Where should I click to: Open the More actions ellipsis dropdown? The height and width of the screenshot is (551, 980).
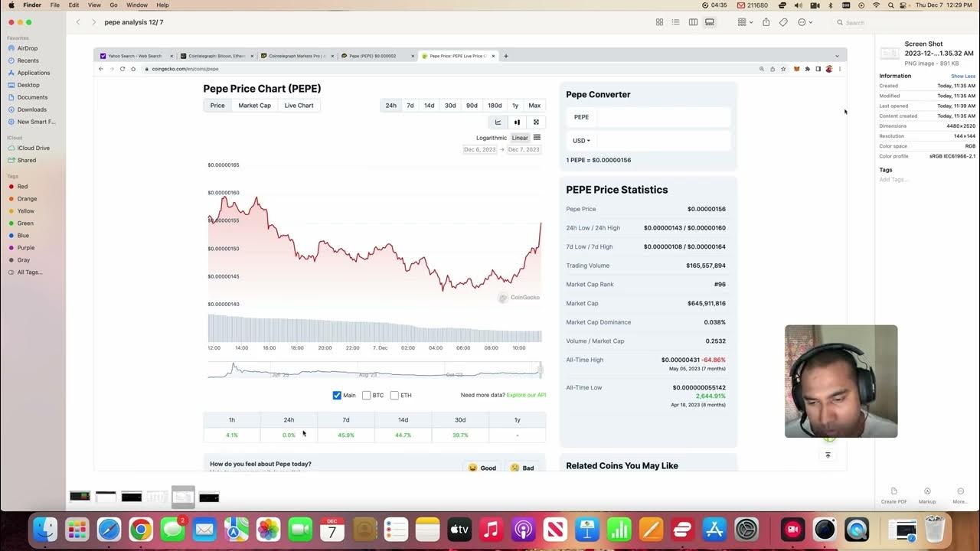[804, 22]
